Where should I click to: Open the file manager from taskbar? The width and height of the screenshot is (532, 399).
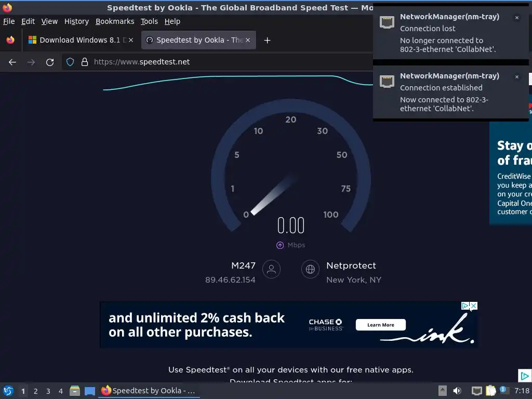tap(75, 391)
